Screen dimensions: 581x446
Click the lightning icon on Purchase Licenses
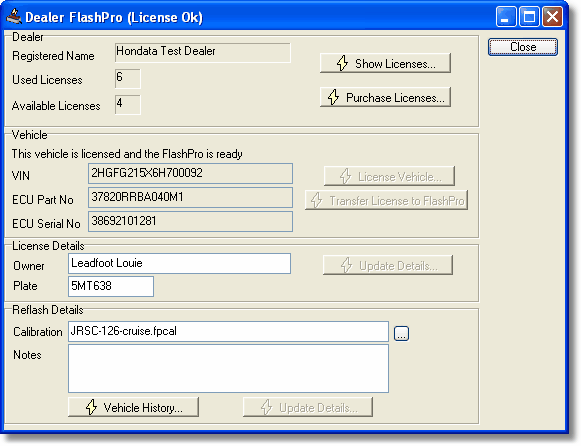tap(333, 97)
